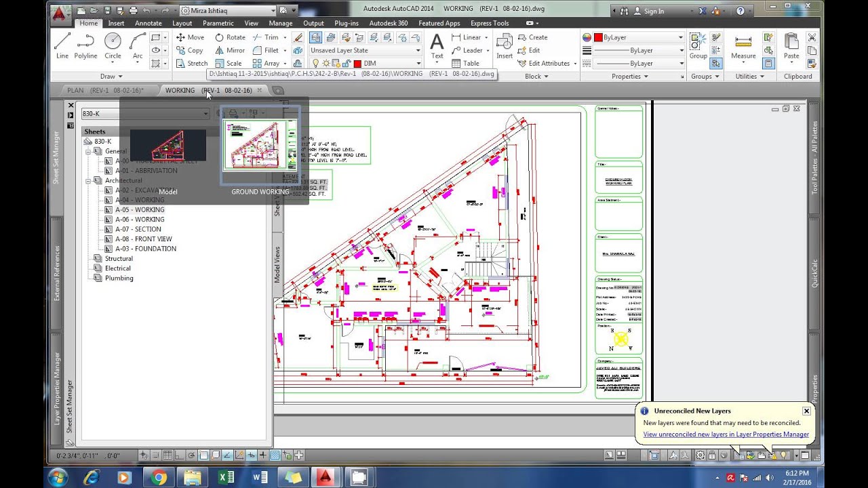Click the Fillet tool
The width and height of the screenshot is (868, 488).
pyautogui.click(x=266, y=50)
